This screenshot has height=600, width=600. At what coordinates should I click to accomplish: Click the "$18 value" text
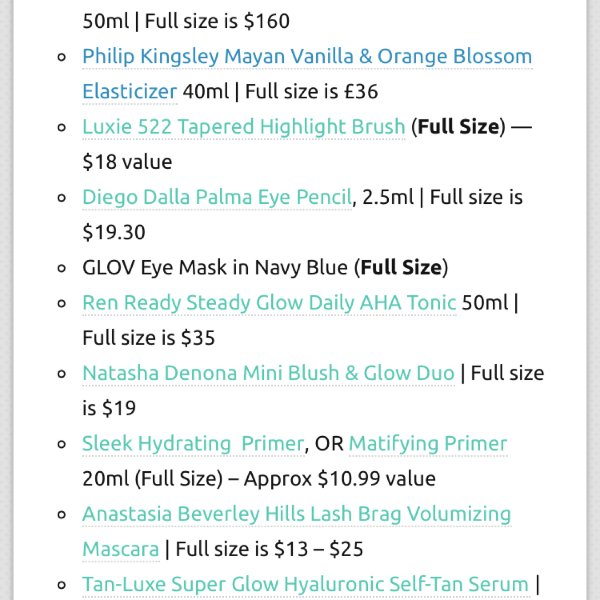[127, 162]
